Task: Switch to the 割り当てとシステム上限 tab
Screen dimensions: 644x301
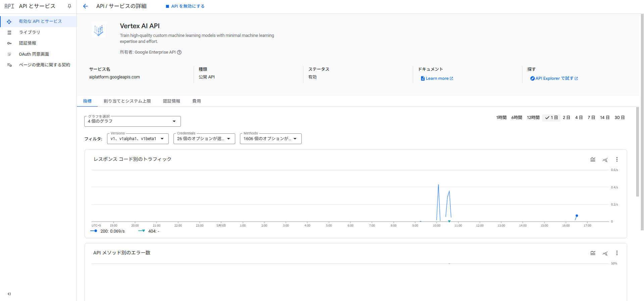Action: (127, 101)
